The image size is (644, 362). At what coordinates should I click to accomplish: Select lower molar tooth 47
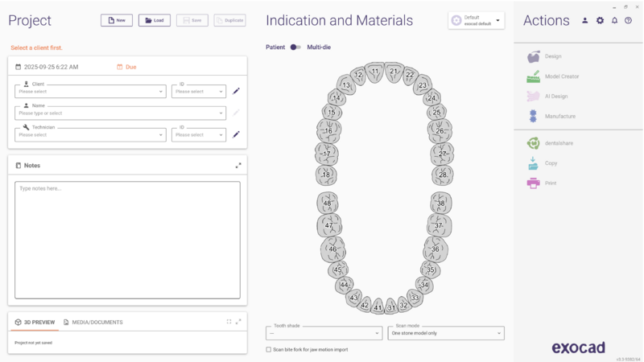[329, 225]
